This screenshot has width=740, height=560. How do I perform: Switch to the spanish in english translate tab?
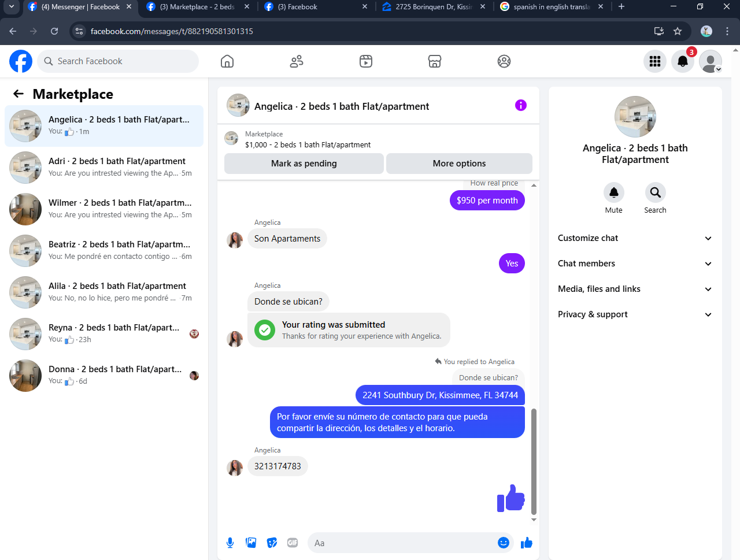tap(552, 7)
